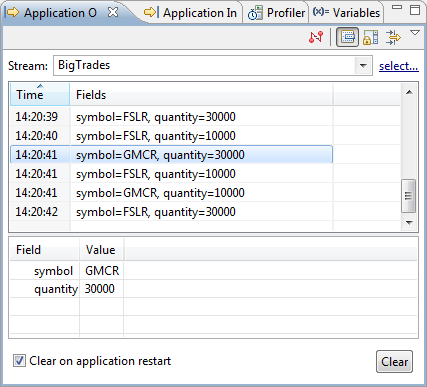Uncheck Clear on application restart
This screenshot has height=387, width=427.
coord(19,361)
